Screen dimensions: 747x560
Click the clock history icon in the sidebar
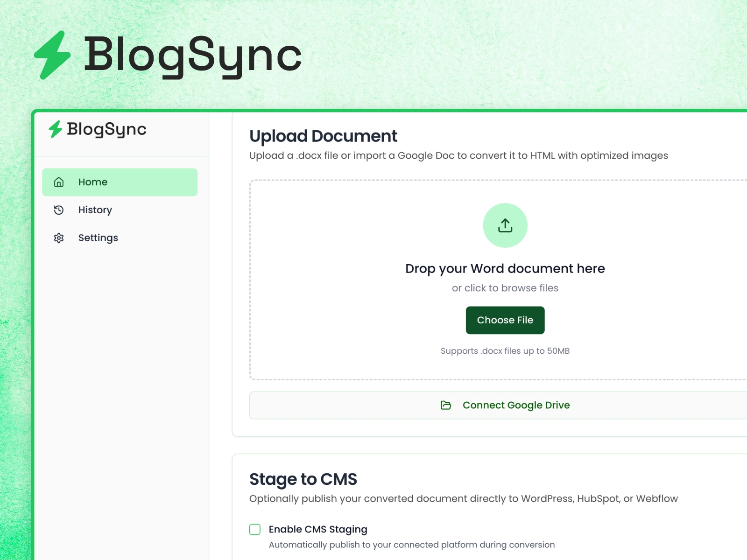[x=58, y=210]
